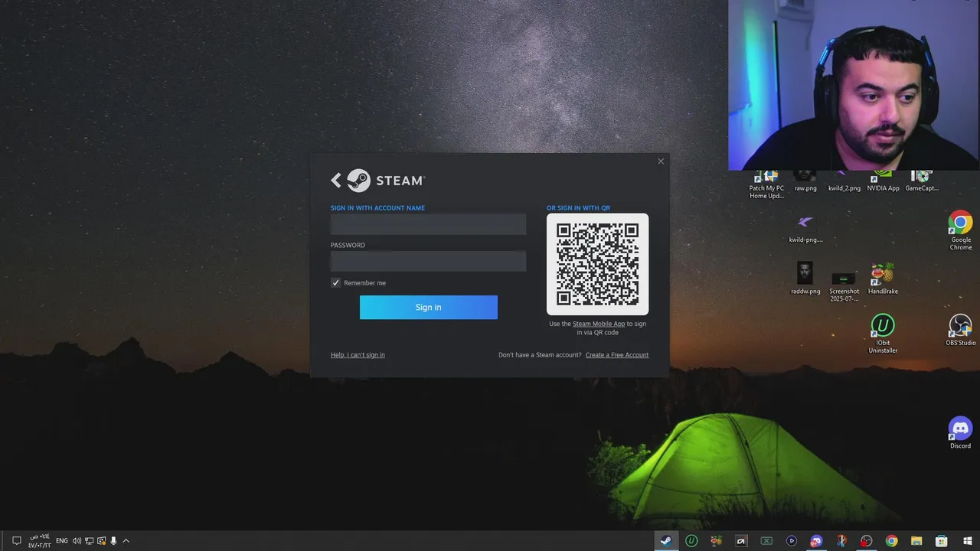Select the Patch My PC Home Updater shortcut
The width and height of the screenshot is (980, 551).
766,185
